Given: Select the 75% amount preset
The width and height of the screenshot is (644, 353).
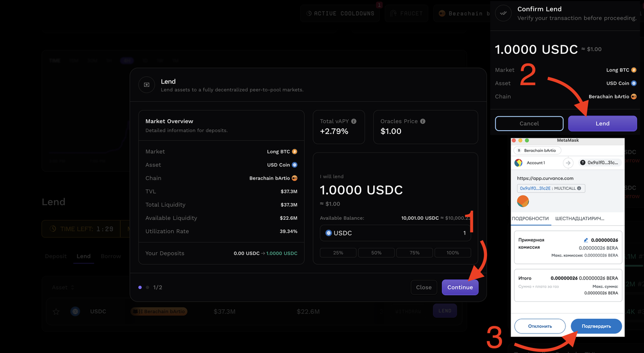Looking at the screenshot, I should [x=415, y=252].
